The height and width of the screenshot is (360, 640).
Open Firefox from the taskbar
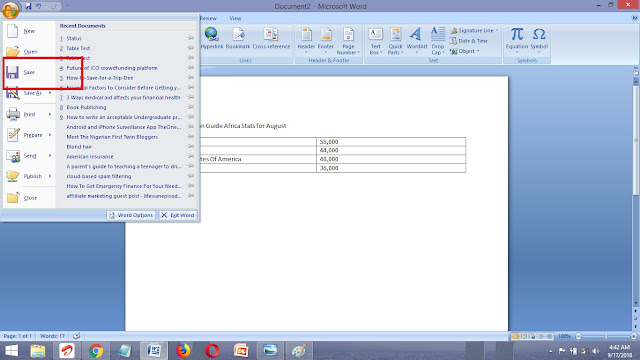pos(183,351)
